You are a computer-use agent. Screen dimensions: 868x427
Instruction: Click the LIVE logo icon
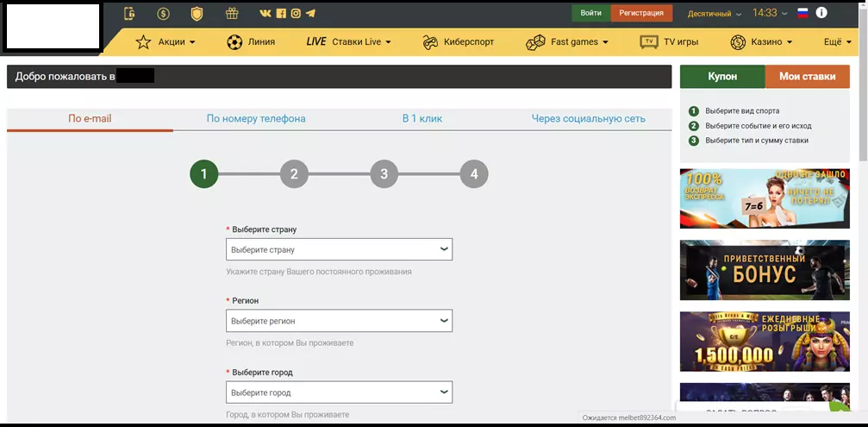click(x=316, y=41)
